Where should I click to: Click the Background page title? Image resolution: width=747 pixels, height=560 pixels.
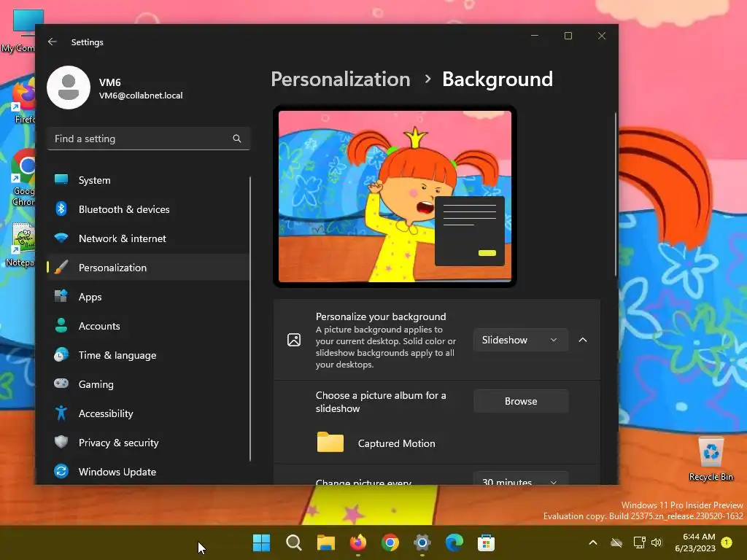pyautogui.click(x=498, y=79)
